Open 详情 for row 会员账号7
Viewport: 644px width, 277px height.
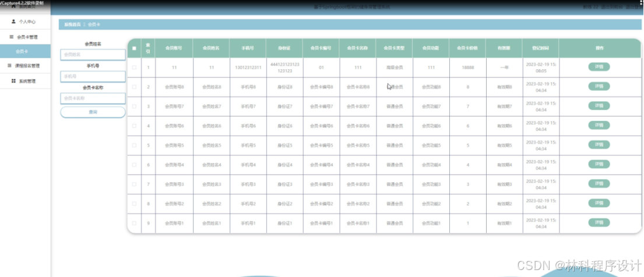[599, 106]
